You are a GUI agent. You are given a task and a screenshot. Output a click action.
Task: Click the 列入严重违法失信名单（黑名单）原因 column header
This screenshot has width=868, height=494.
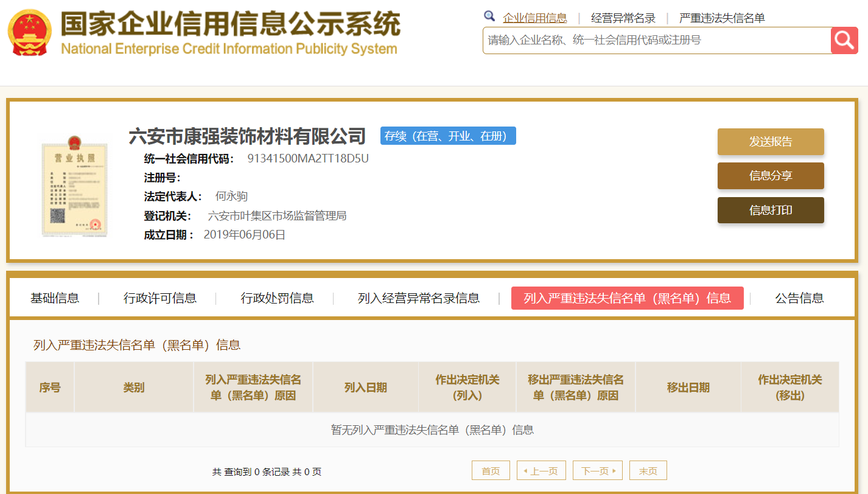click(253, 388)
